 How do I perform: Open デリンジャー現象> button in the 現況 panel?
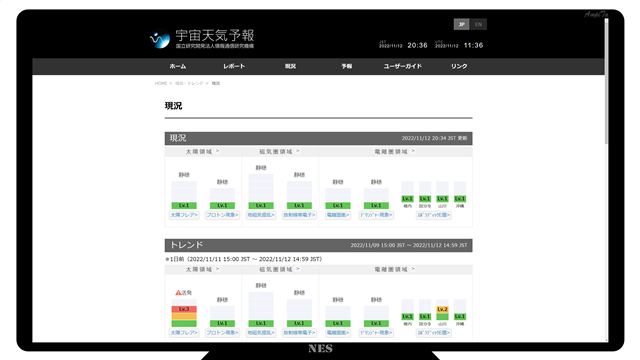click(376, 215)
